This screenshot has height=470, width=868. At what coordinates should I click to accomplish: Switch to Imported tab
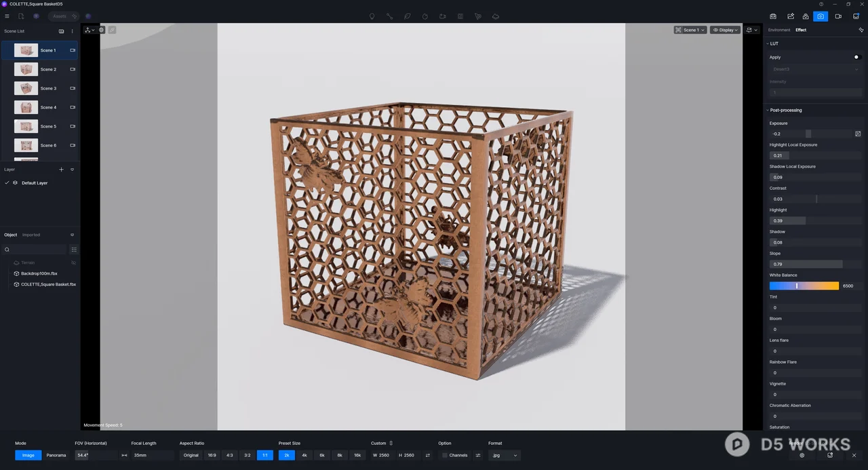tap(31, 235)
